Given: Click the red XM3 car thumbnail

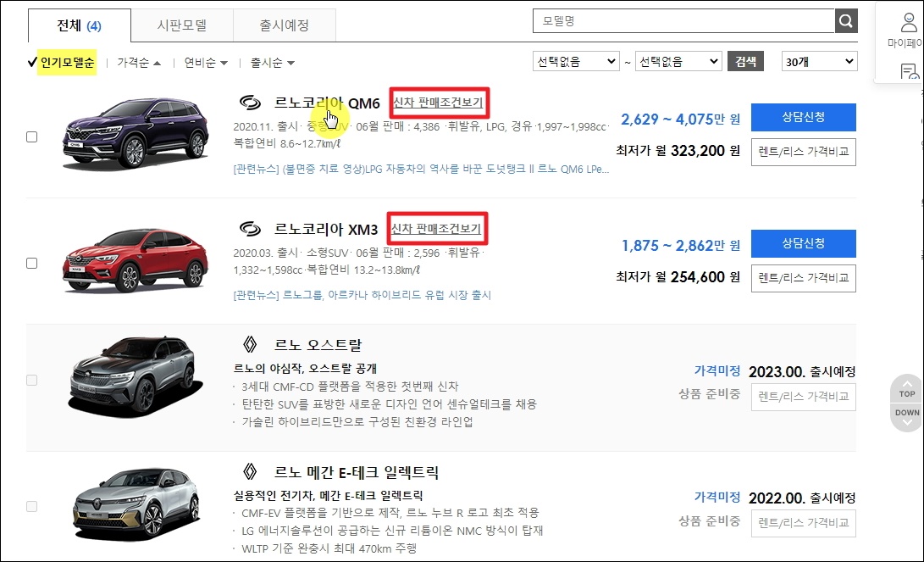Looking at the screenshot, I should pyautogui.click(x=136, y=260).
